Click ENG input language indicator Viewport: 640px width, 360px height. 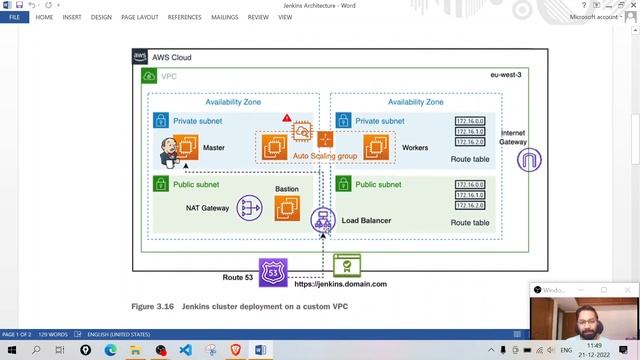coord(566,350)
